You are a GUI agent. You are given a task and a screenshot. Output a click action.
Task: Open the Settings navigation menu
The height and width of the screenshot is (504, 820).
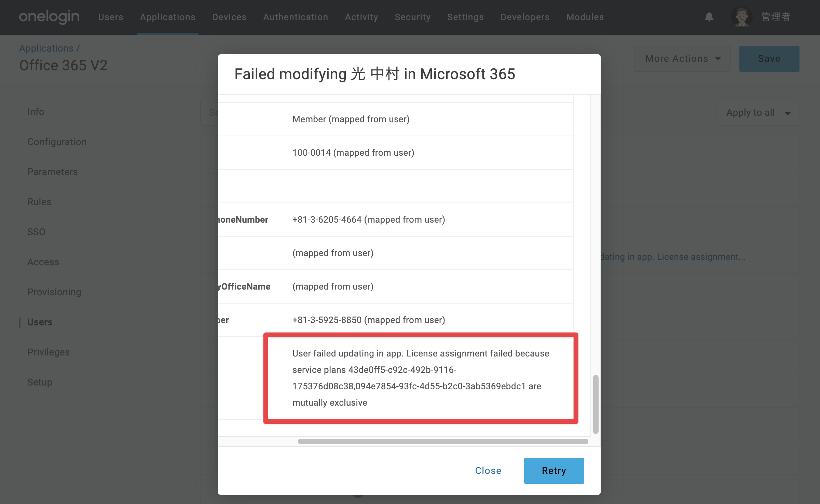pyautogui.click(x=465, y=17)
